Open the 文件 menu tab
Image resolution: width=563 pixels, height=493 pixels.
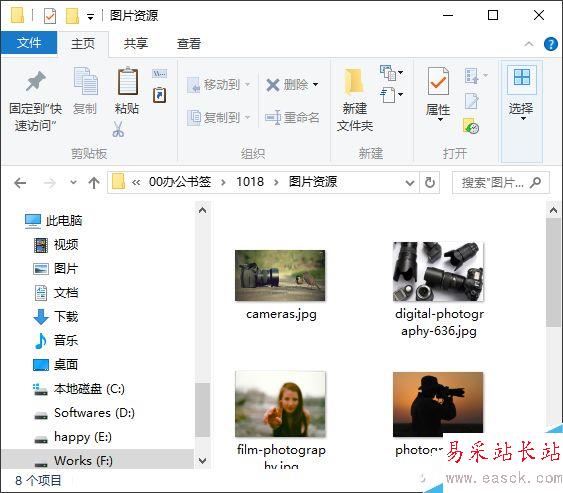coord(29,43)
